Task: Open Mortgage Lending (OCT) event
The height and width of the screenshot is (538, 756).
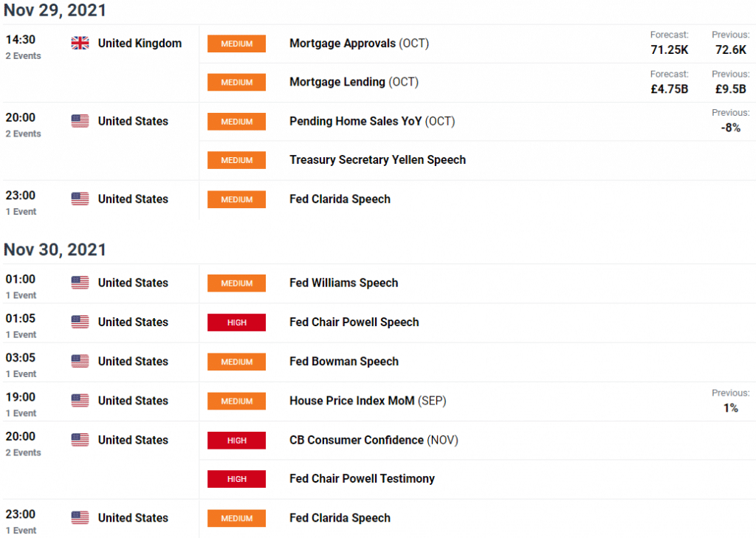Action: (x=354, y=82)
